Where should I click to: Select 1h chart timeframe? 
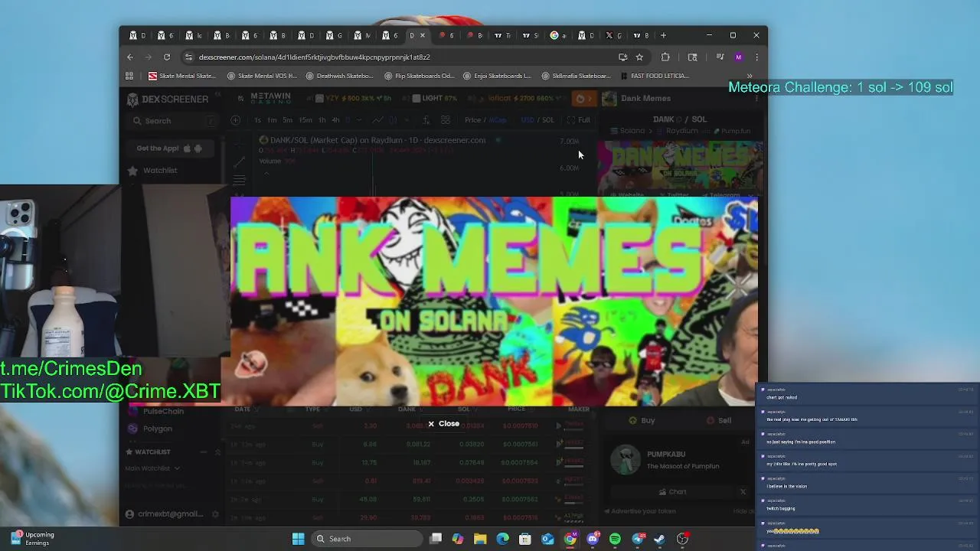click(x=322, y=120)
